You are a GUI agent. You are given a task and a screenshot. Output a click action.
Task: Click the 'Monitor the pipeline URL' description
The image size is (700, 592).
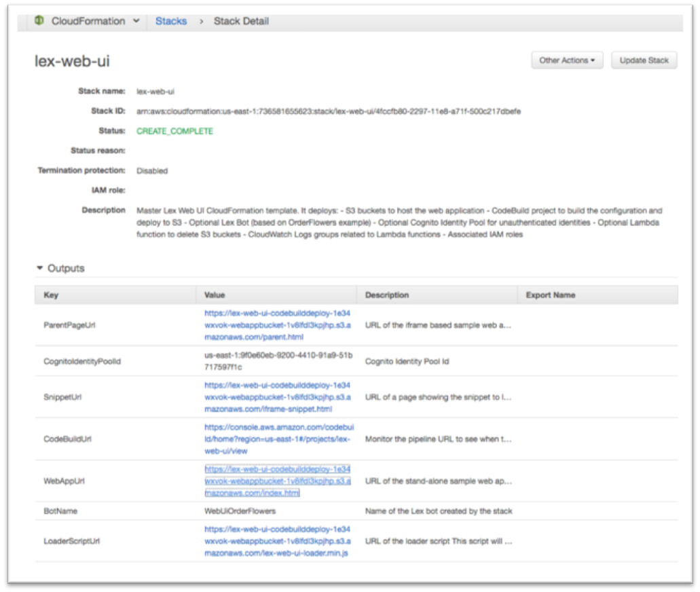coord(439,439)
